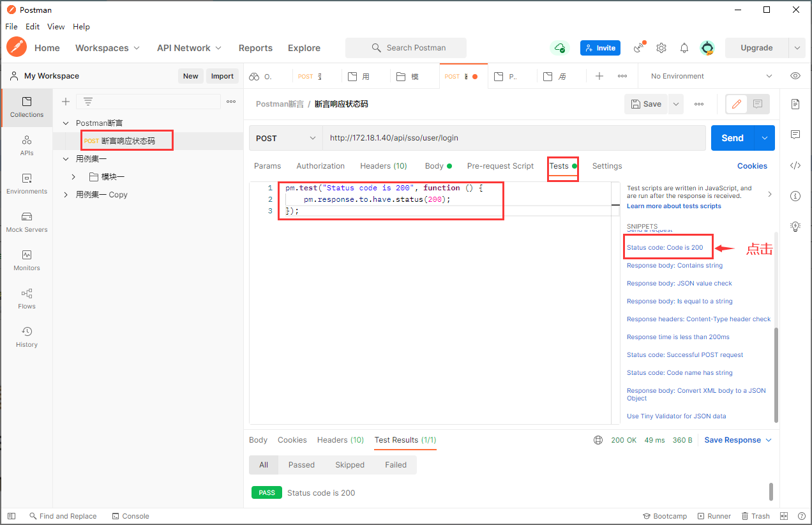The height and width of the screenshot is (525, 812).
Task: Open the Workspaces dropdown menu
Action: (x=107, y=48)
